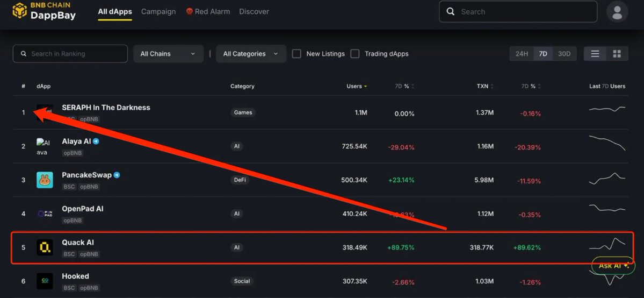Sort by Users column arrow
This screenshot has width=644, height=298.
pyautogui.click(x=366, y=87)
